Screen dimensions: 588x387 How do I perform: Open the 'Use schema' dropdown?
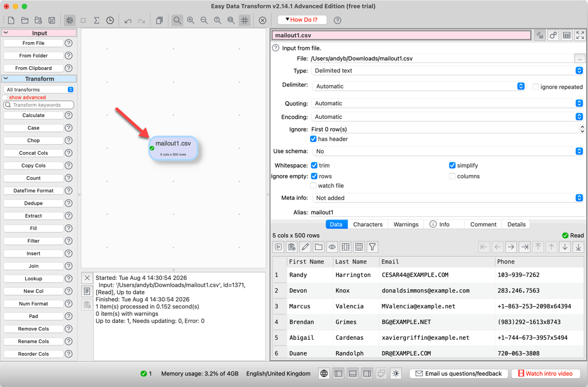pyautogui.click(x=448, y=151)
